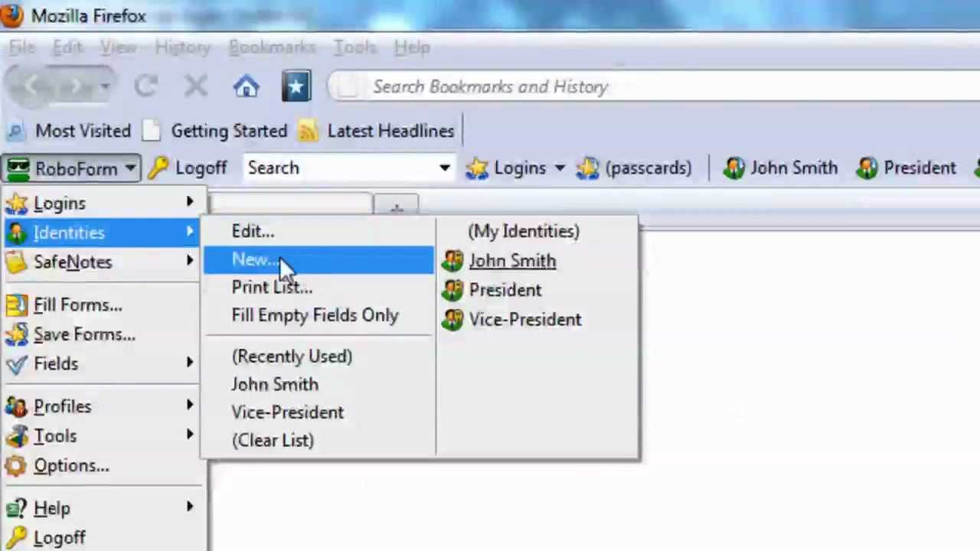Click John Smith identity icon in toolbar
The height and width of the screenshot is (551, 980).
coord(733,168)
